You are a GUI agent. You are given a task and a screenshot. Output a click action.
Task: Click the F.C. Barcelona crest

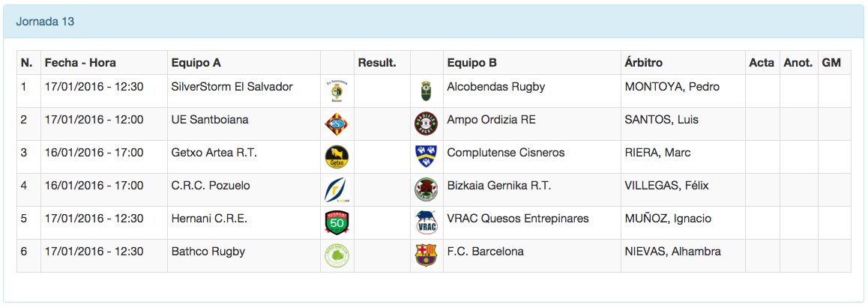coord(426,255)
